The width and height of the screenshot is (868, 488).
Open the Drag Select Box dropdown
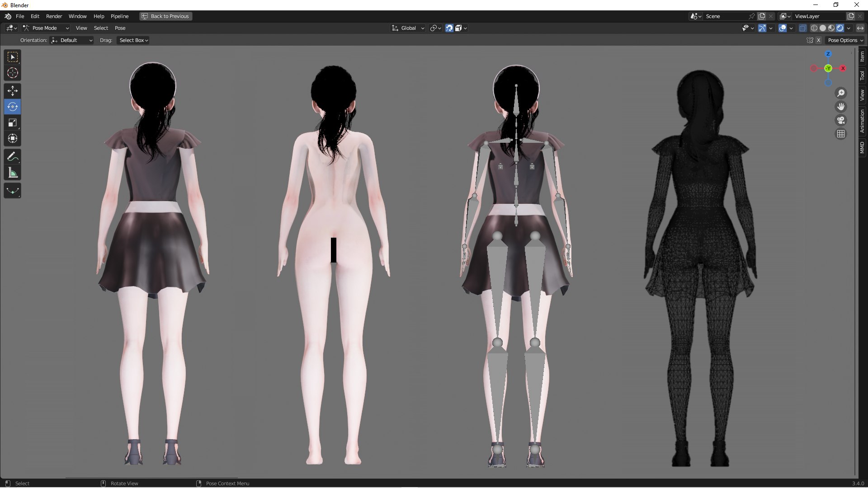click(133, 40)
